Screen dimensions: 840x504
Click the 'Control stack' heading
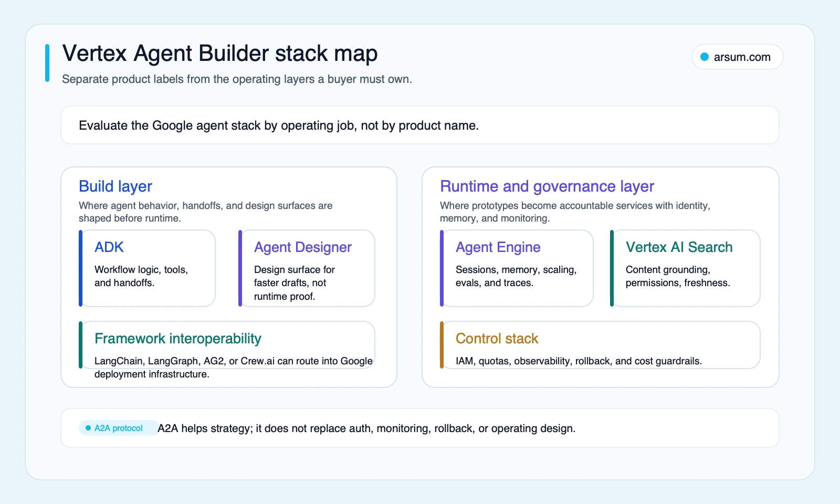(497, 339)
